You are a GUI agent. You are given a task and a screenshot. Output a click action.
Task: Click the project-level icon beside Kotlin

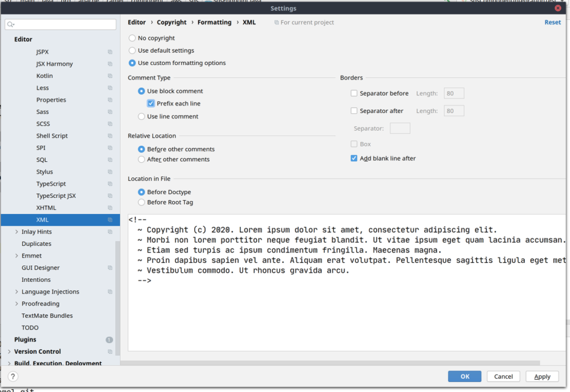click(110, 76)
